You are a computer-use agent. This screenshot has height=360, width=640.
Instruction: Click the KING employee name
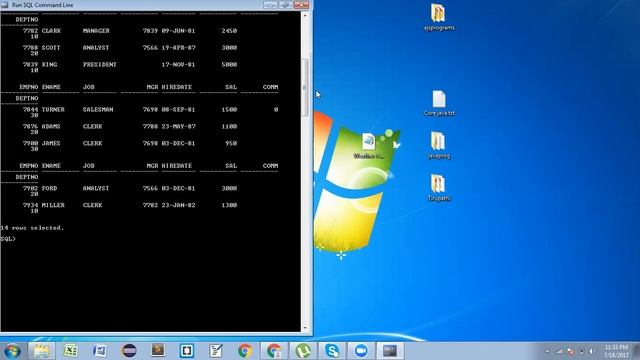[49, 64]
